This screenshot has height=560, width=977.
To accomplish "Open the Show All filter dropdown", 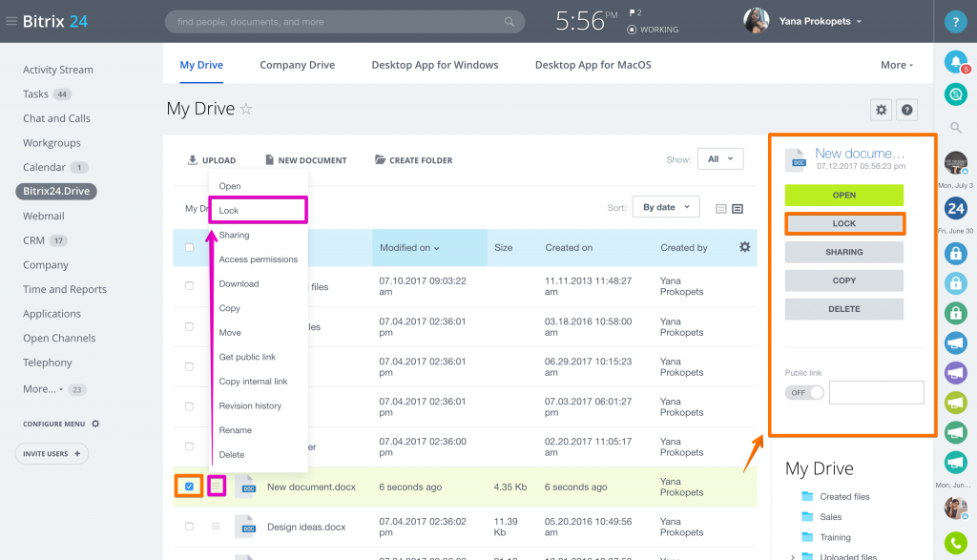I will pyautogui.click(x=720, y=159).
